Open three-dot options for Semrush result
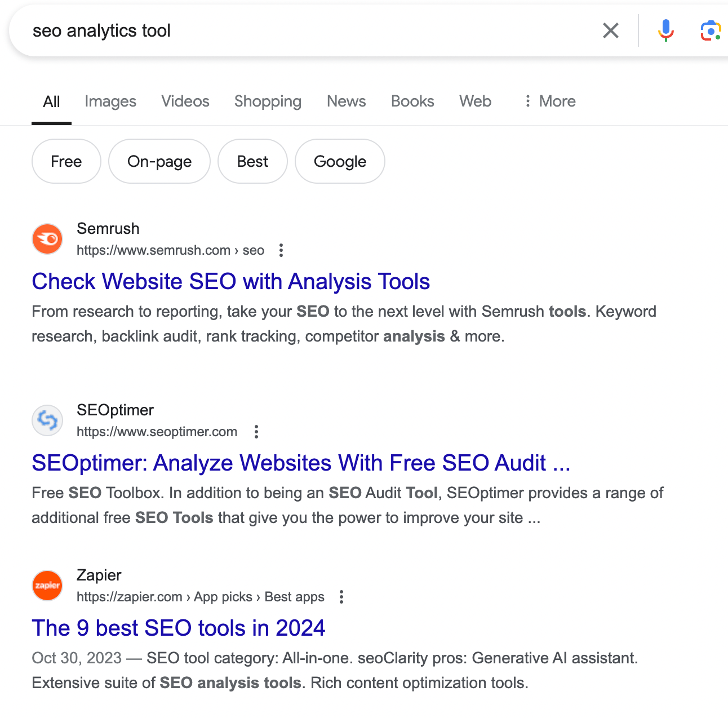 pyautogui.click(x=281, y=250)
